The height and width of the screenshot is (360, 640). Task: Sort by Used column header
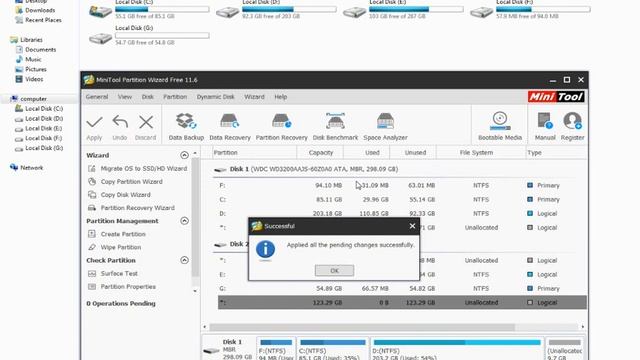tap(367, 153)
